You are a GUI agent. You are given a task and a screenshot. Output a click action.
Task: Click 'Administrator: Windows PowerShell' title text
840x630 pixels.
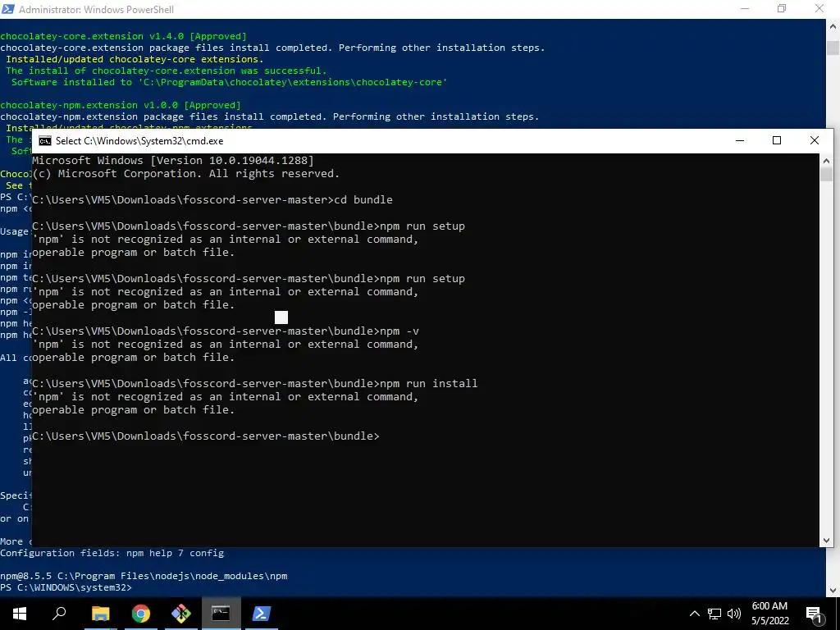(x=97, y=9)
